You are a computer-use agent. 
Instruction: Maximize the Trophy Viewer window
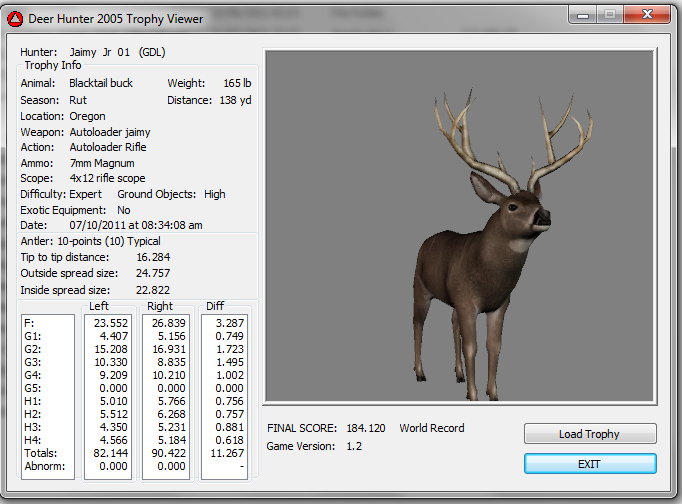(x=611, y=16)
